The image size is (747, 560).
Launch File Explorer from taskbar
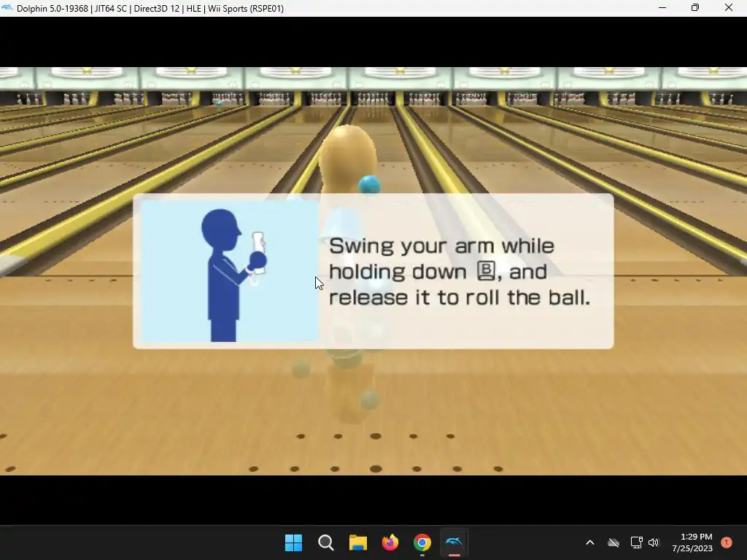(357, 542)
